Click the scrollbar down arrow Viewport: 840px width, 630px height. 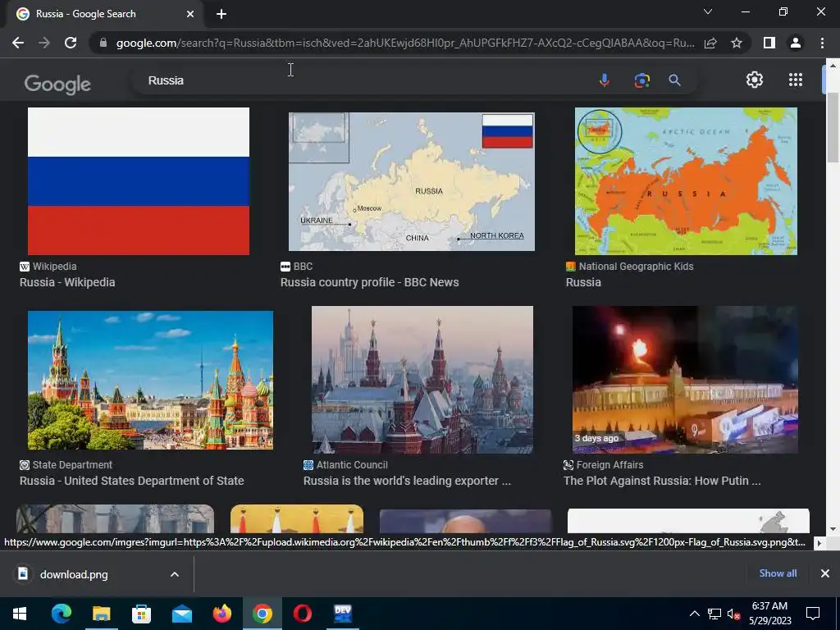[833, 529]
